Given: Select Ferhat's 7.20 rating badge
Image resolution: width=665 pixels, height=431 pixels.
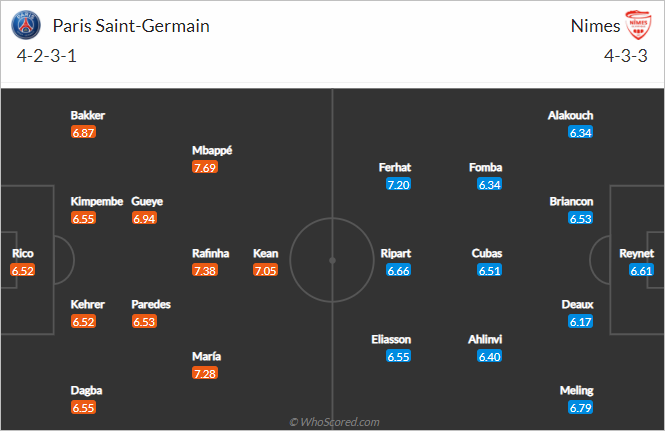Looking at the screenshot, I should tap(398, 185).
